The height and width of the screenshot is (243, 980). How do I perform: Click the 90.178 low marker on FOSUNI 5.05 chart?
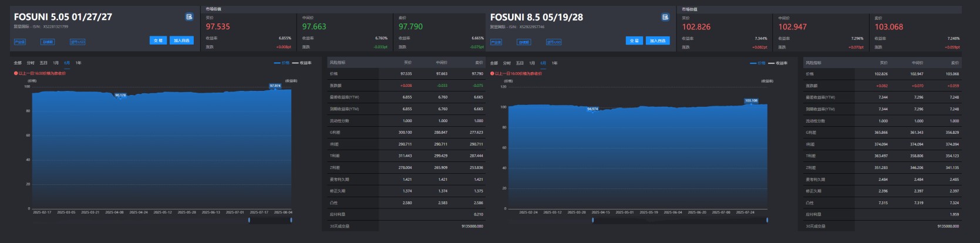[x=120, y=95]
